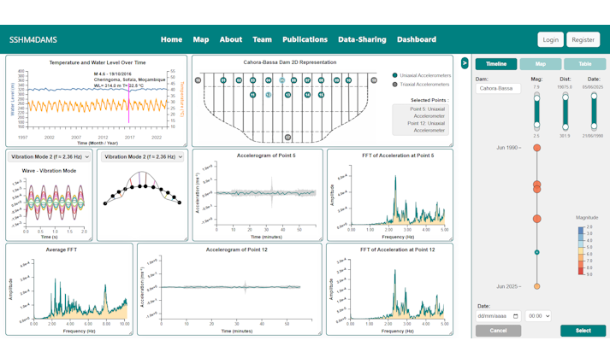The width and height of the screenshot is (610, 364).
Task: Open the wave Vibration Mode 2 dropdown
Action: tap(47, 156)
